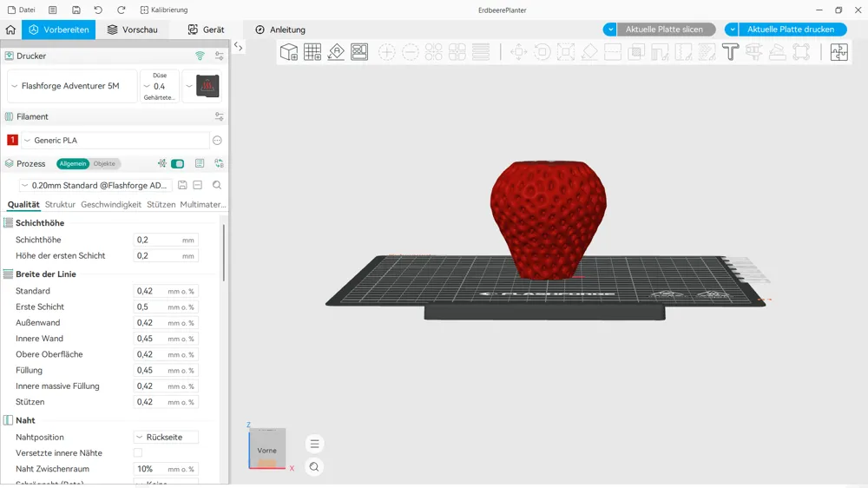Click the Erste Schicht width field

coord(166,307)
